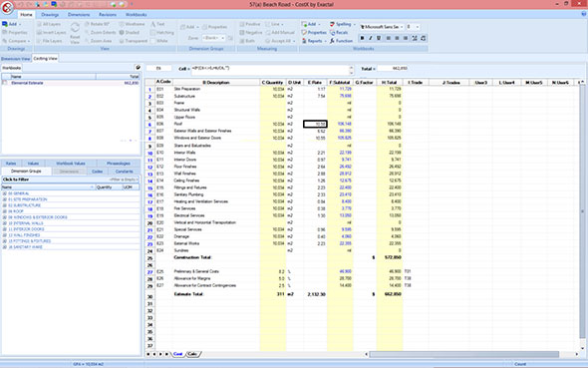Toggle the Negative measuring mode
This screenshot has height=368, width=588.
(250, 32)
